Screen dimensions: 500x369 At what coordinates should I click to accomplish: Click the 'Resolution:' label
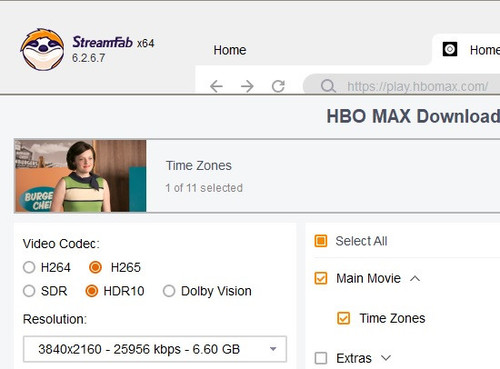[55, 319]
